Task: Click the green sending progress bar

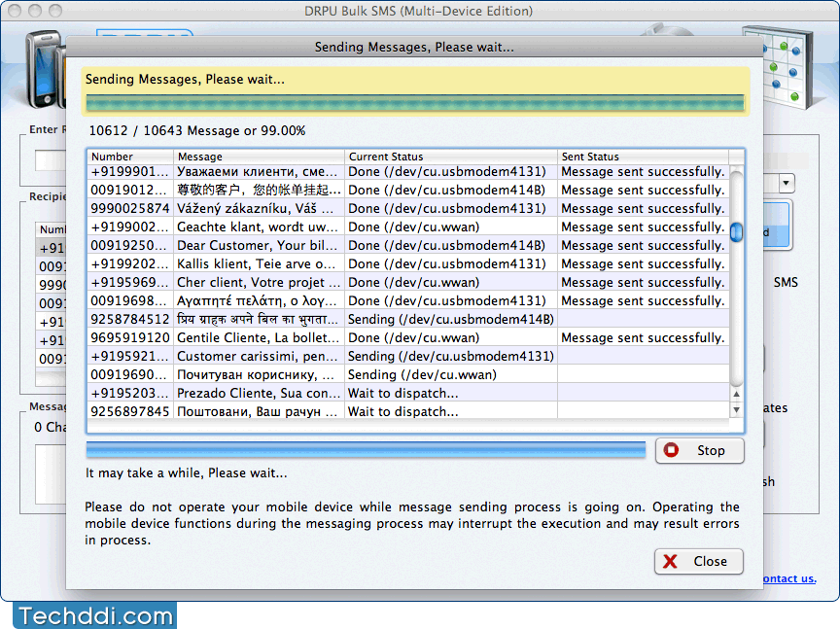Action: click(415, 103)
